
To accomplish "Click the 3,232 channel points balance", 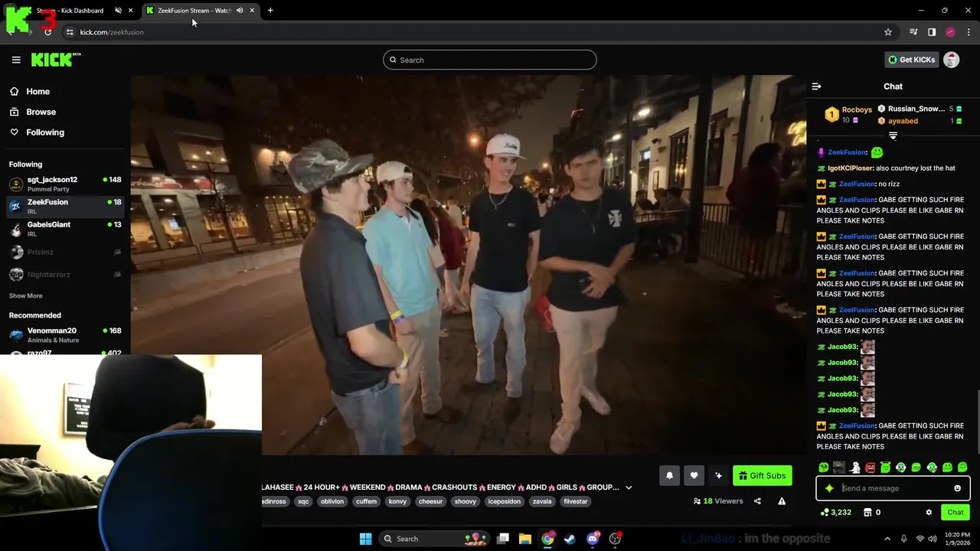I will pyautogui.click(x=835, y=512).
